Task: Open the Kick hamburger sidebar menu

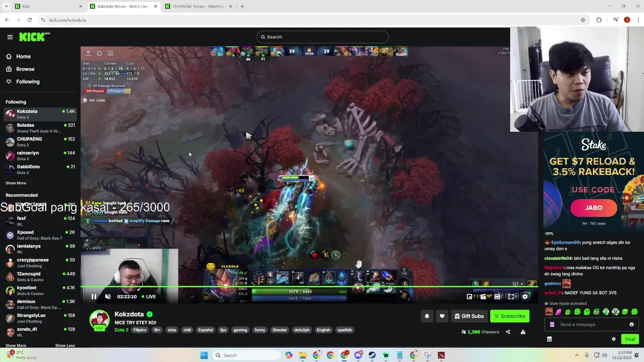Action: pyautogui.click(x=10, y=37)
